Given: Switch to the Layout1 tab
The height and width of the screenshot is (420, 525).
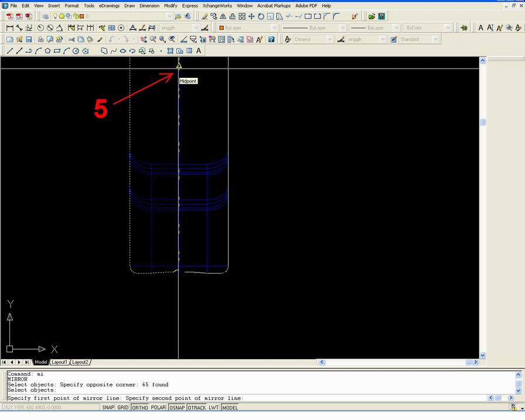Looking at the screenshot, I should pyautogui.click(x=59, y=361).
